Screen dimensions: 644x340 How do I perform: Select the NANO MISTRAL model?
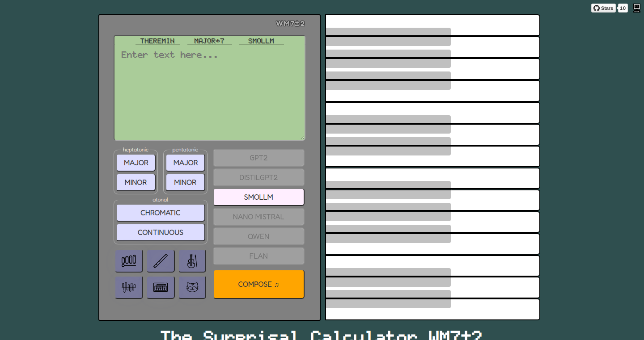[x=258, y=217]
